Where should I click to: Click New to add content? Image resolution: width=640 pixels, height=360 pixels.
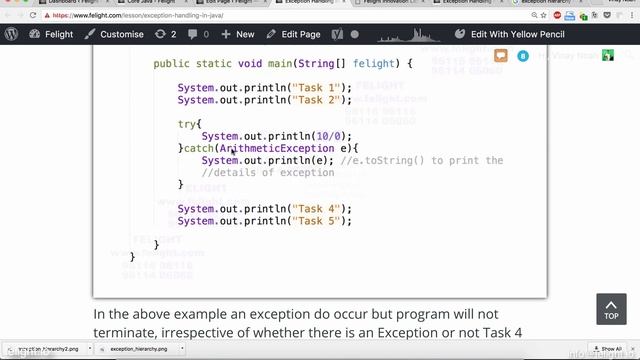click(238, 34)
